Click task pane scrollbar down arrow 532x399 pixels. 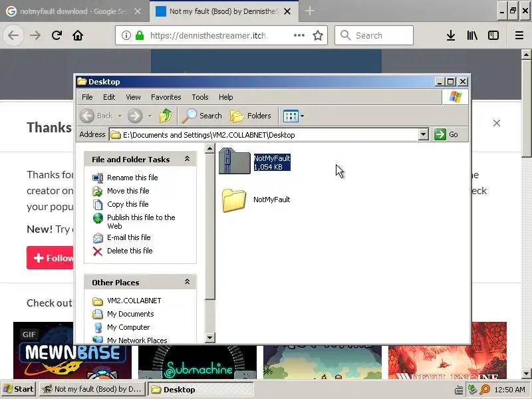(210, 338)
